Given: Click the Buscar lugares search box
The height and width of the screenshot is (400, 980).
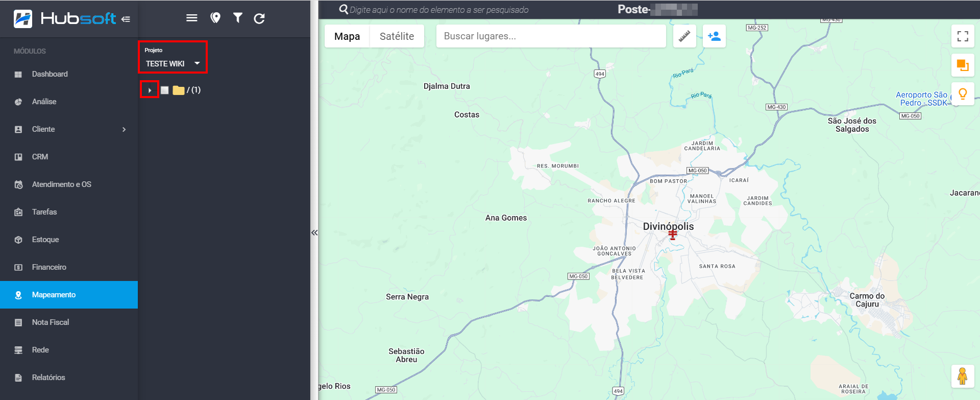Looking at the screenshot, I should click(x=551, y=36).
